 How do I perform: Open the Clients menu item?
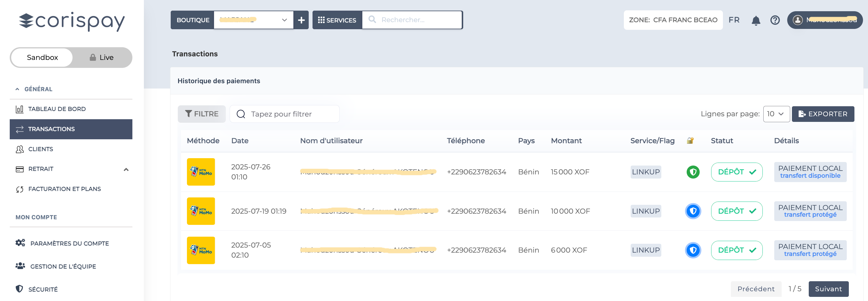pos(40,149)
